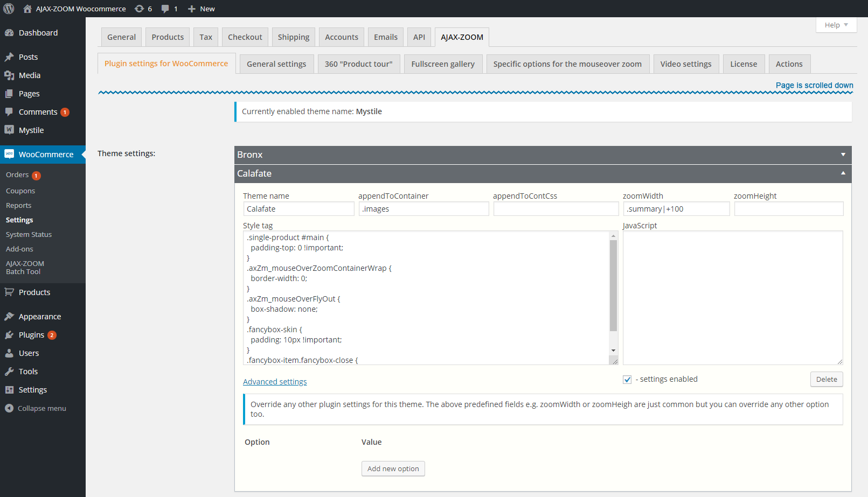Collapse the Calafate theme section arrow
The height and width of the screenshot is (497, 868).
pos(843,173)
